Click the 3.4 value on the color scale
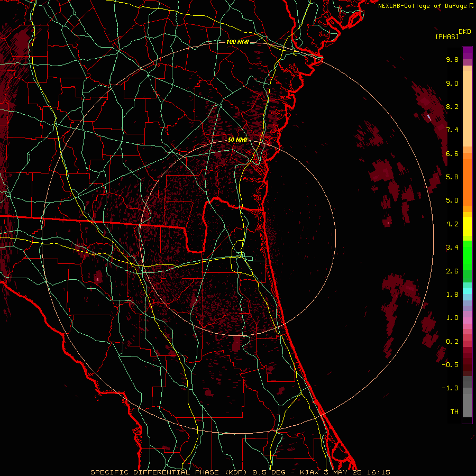Image resolution: width=476 pixels, height=476 pixels. point(452,248)
